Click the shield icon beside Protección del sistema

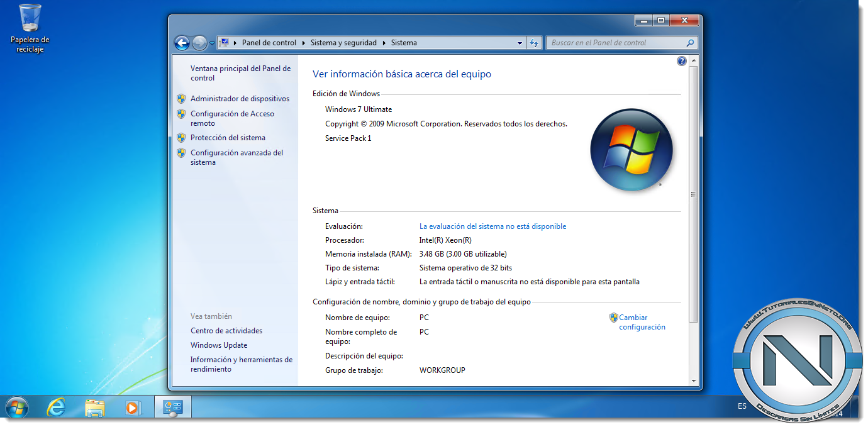181,138
